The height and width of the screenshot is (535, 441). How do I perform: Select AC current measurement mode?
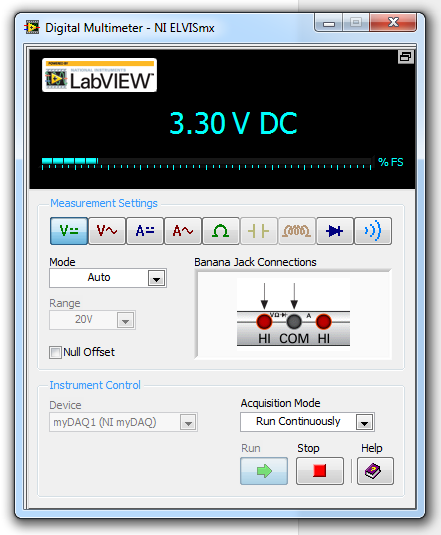click(182, 231)
